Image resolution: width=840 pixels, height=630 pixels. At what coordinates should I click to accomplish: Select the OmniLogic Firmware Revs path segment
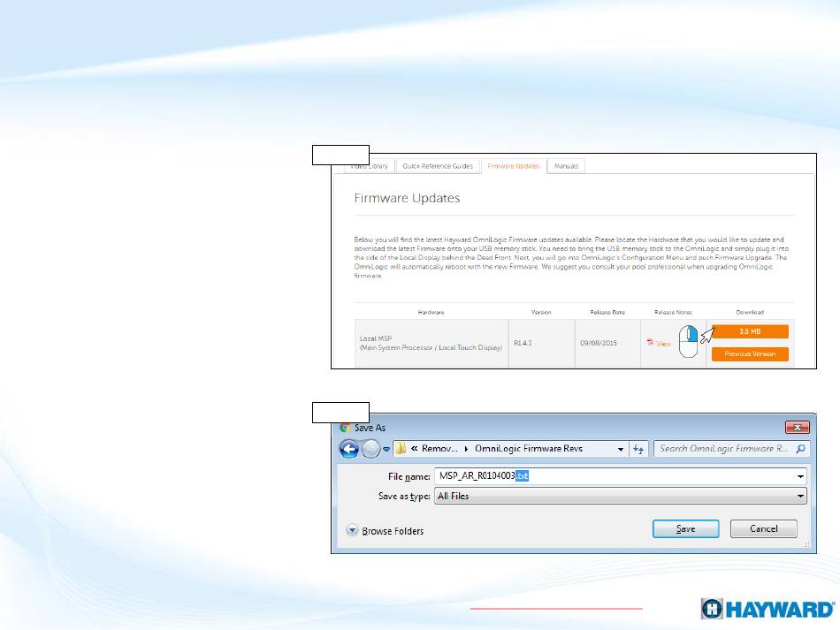pyautogui.click(x=528, y=449)
